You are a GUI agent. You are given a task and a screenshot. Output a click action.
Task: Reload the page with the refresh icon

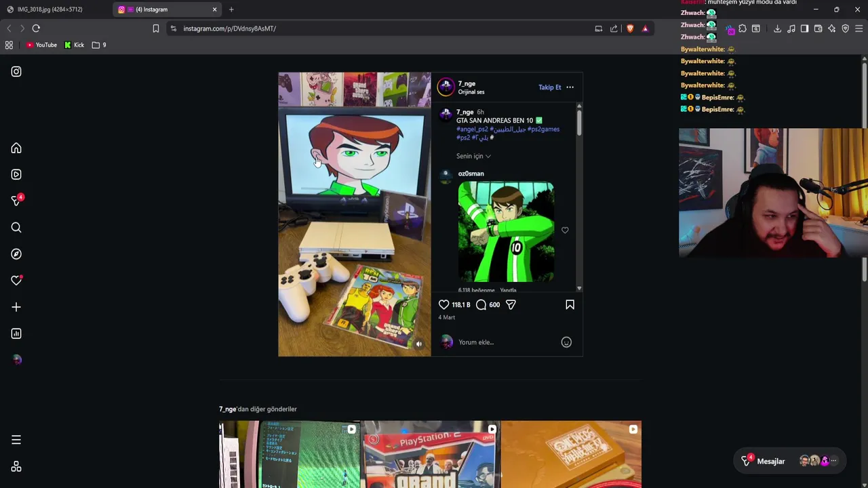pos(36,28)
